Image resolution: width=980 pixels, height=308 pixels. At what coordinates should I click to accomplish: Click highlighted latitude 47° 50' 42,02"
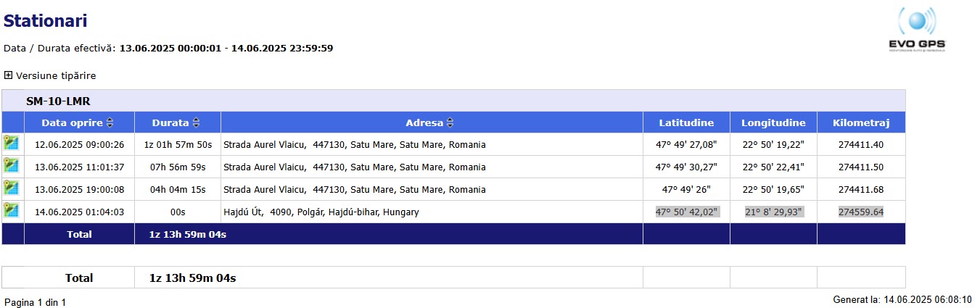coord(687,212)
